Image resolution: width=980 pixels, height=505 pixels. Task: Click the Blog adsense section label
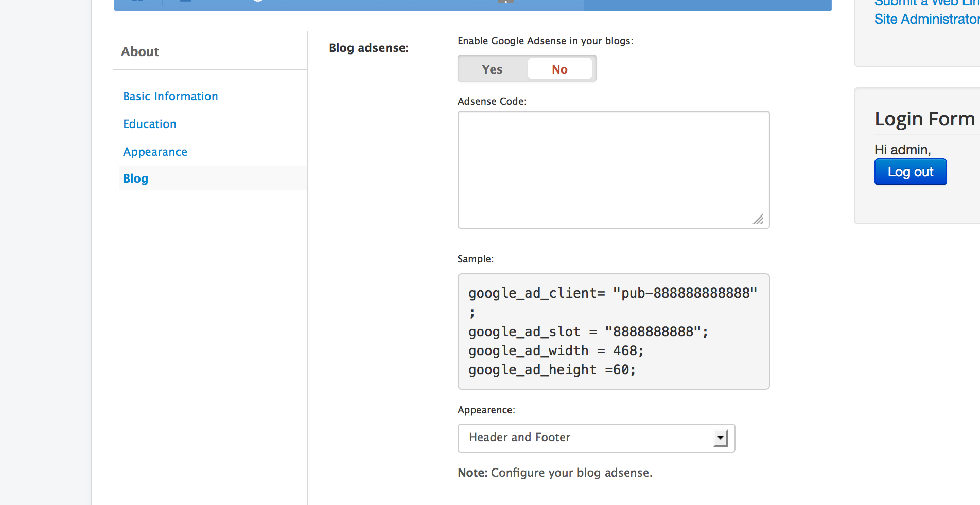coord(369,48)
